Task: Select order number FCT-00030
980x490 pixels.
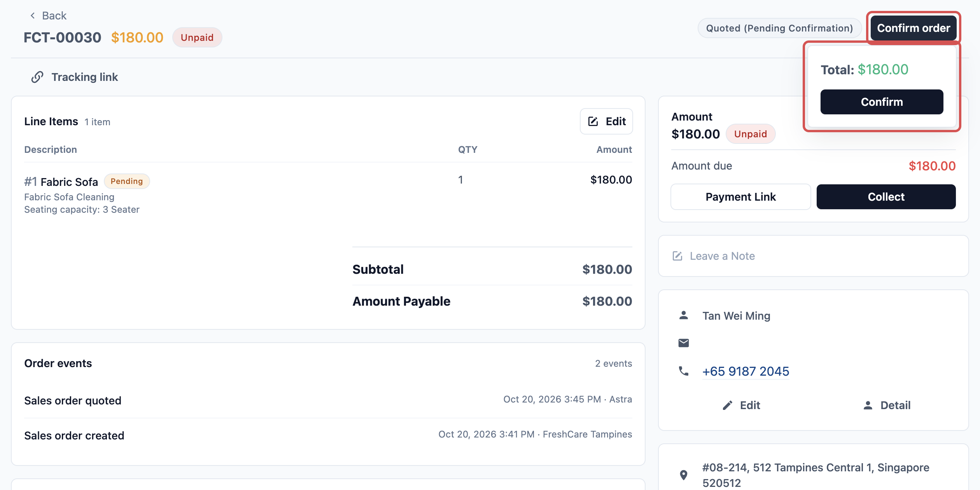Action: [63, 37]
